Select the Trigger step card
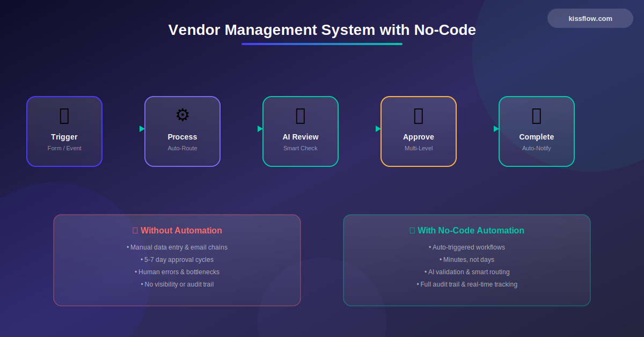The width and height of the screenshot is (644, 337). click(64, 131)
